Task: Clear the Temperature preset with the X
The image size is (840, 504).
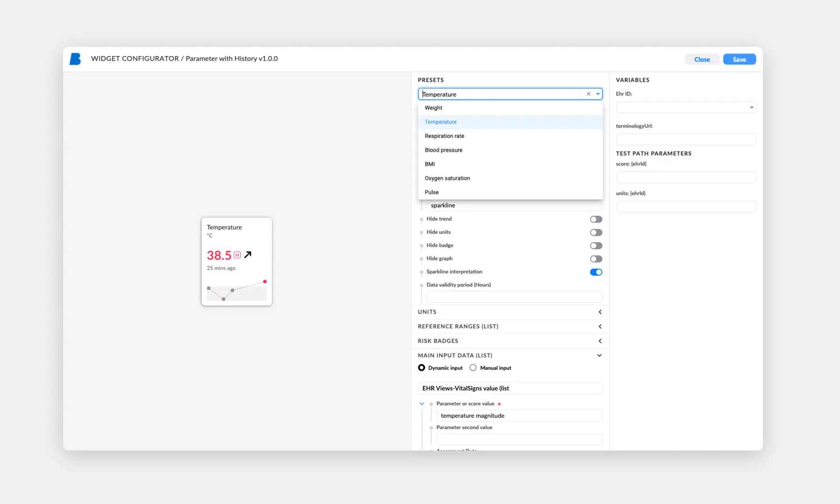Action: click(588, 94)
